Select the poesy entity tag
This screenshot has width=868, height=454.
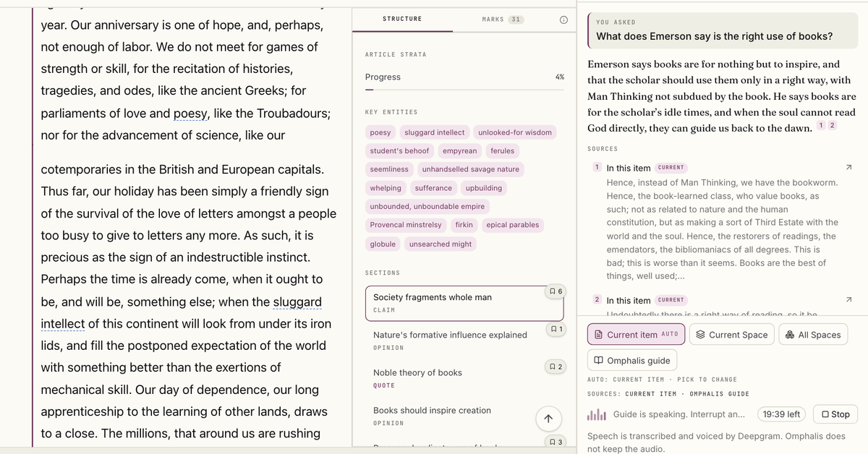380,132
